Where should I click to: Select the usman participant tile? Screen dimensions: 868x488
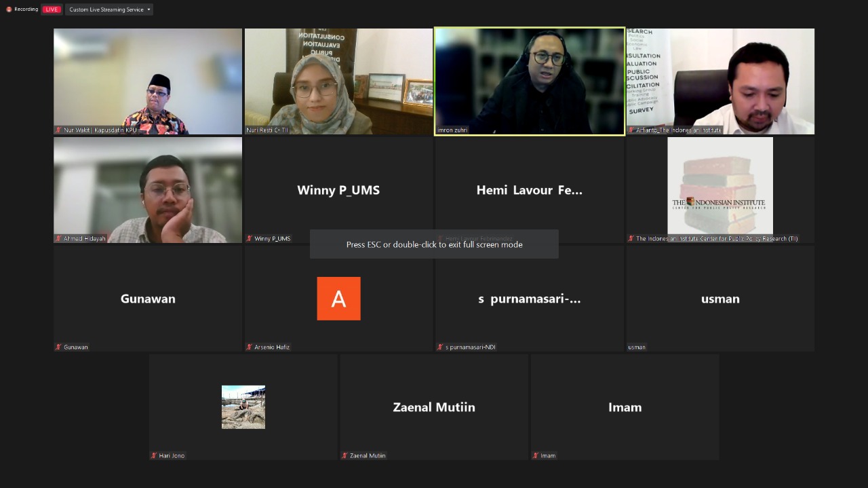click(x=719, y=299)
